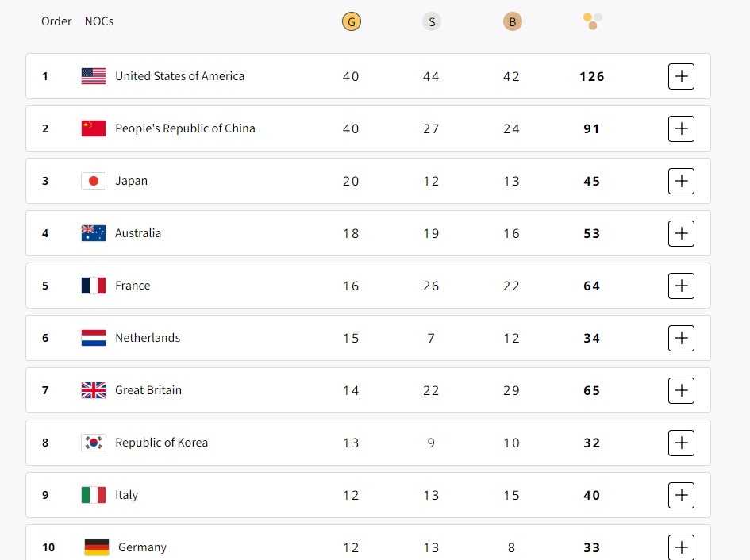This screenshot has height=560, width=750.
Task: Click the bronze medal column icon
Action: coord(512,21)
